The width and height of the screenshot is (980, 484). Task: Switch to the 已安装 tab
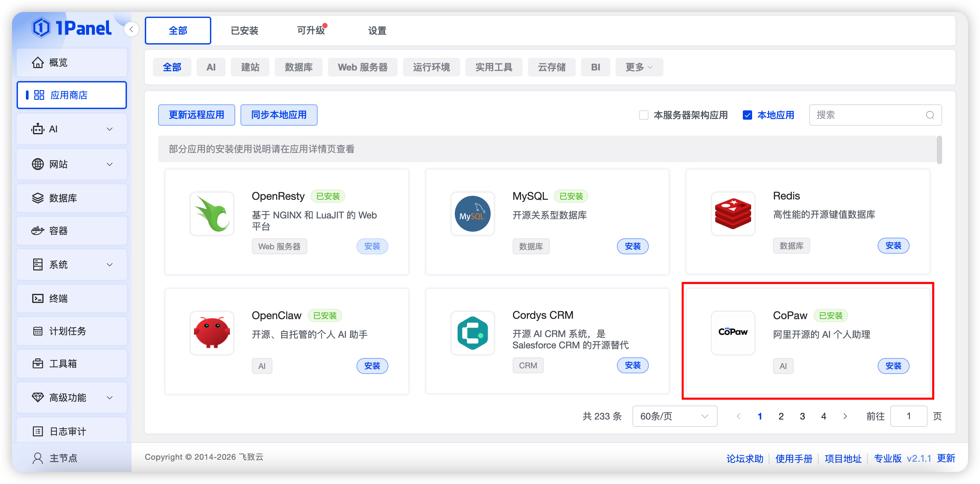[245, 31]
